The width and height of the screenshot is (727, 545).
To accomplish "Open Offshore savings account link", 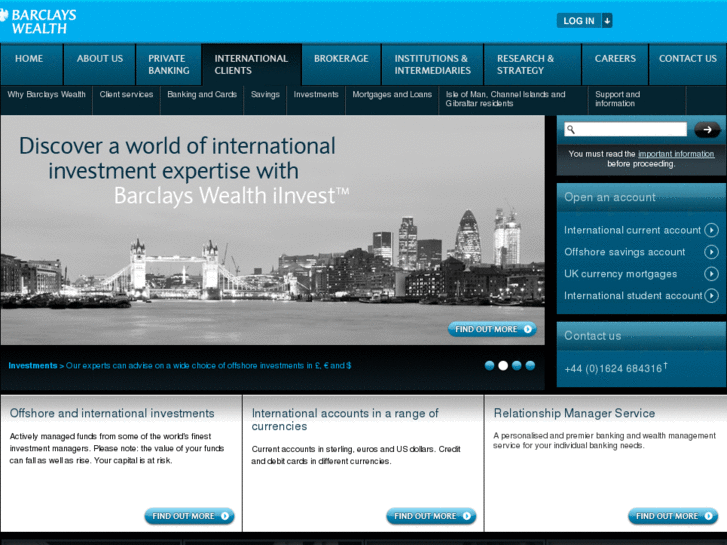I will [625, 252].
